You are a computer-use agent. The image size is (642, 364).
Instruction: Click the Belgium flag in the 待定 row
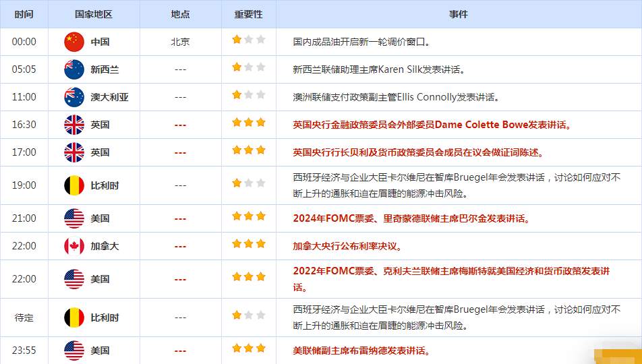coord(74,317)
